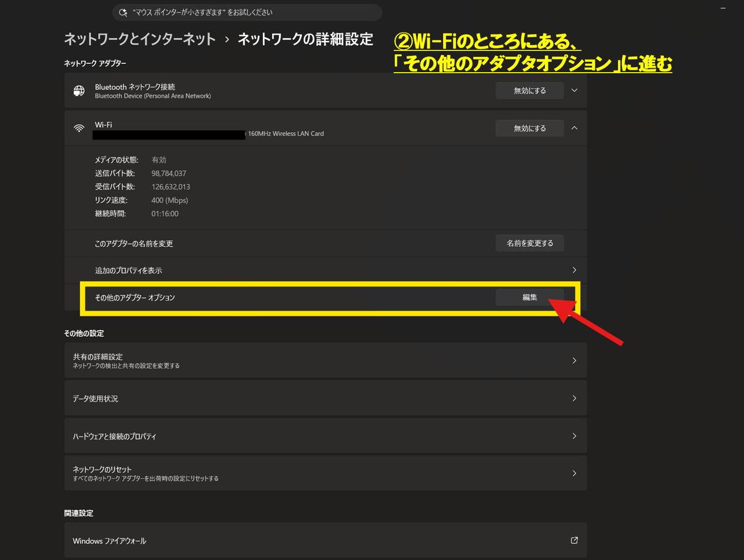Click the settings search box
Screen dimensions: 744x560
tap(247, 12)
